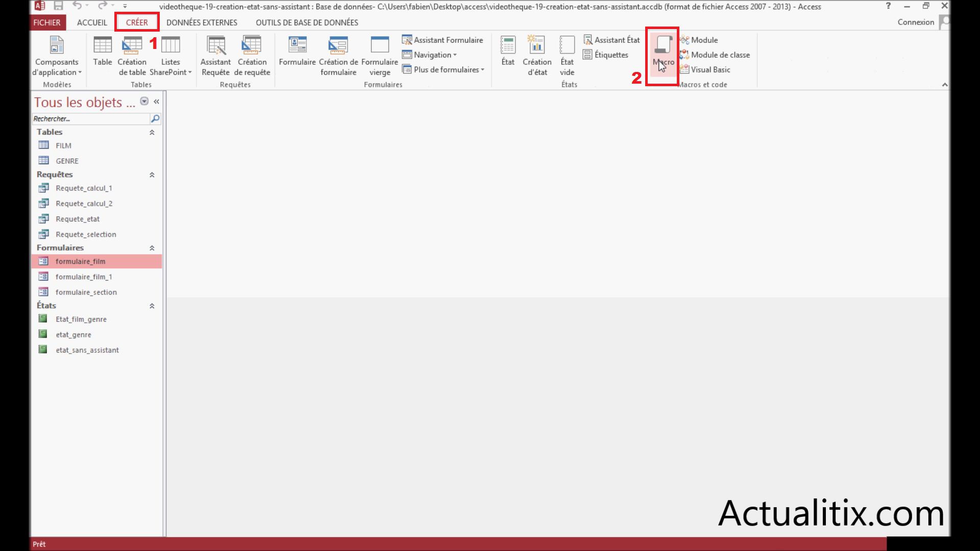Launch Assistant État wizard
The image size is (980, 551).
point(611,40)
